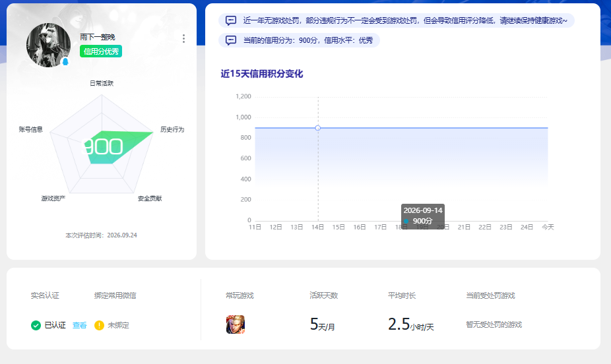Open the 查看 link for real-name verification

79,325
